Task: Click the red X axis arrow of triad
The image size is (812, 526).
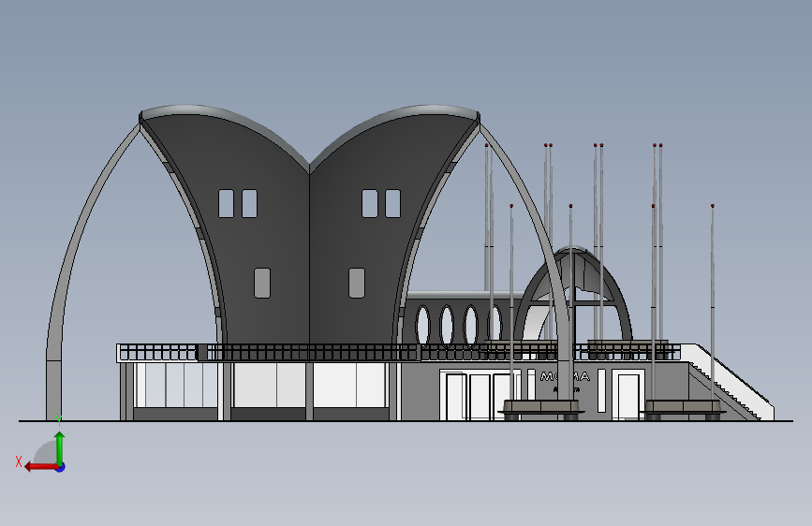Action: click(41, 467)
